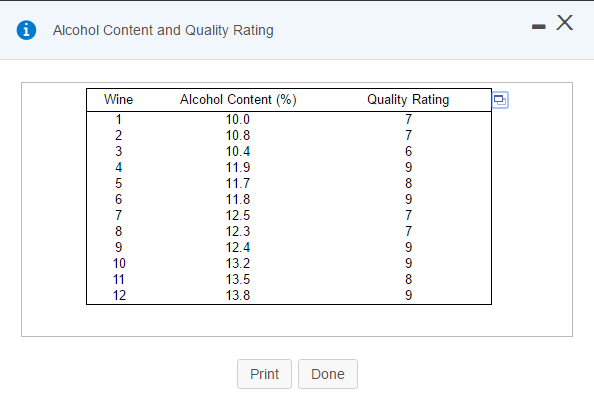Viewport: 594px width, 401px height.
Task: Open the table pop-out copy icon
Action: click(500, 100)
